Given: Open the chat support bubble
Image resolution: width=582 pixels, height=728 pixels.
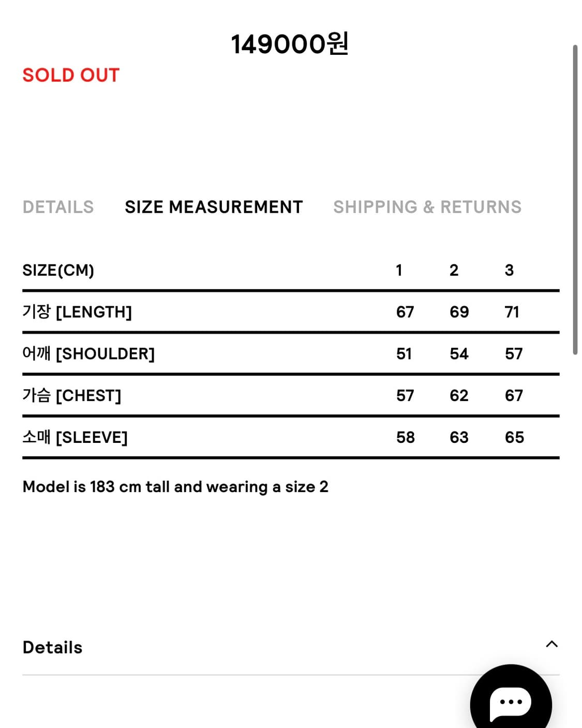Looking at the screenshot, I should click(x=511, y=703).
